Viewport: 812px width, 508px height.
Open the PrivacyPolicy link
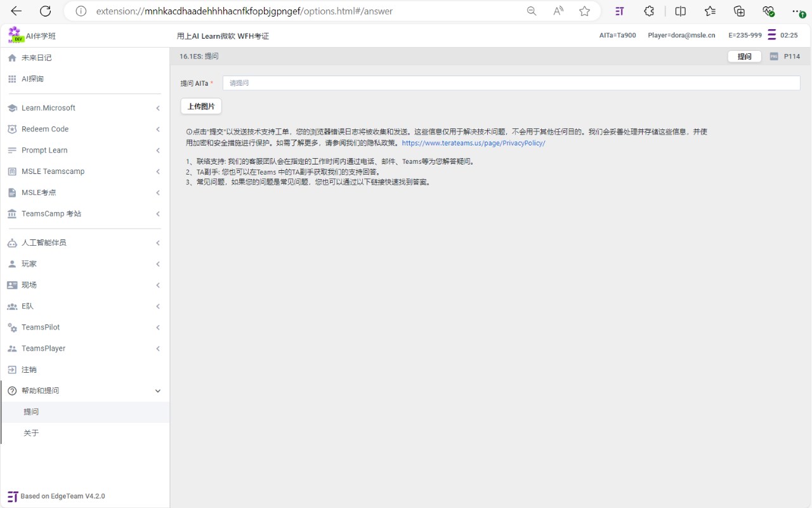473,144
